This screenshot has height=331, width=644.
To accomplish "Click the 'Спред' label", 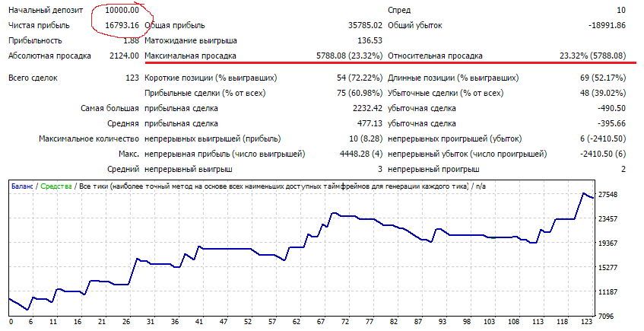I will [x=399, y=10].
